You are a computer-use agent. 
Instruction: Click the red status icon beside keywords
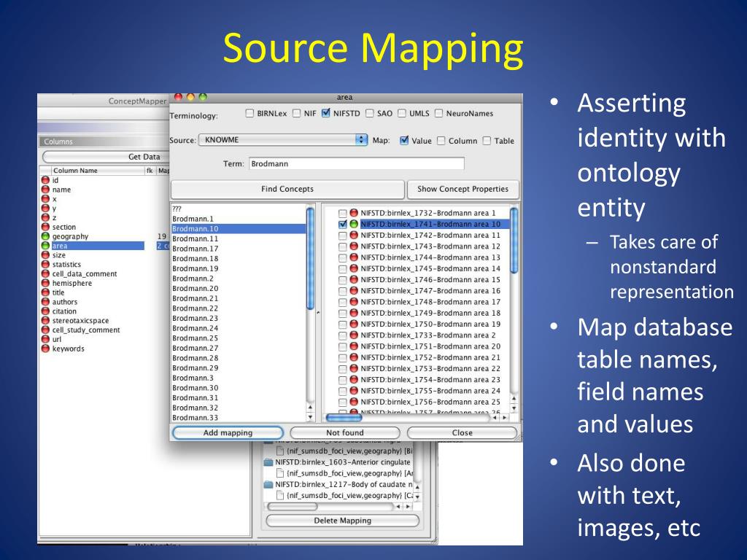(45, 349)
